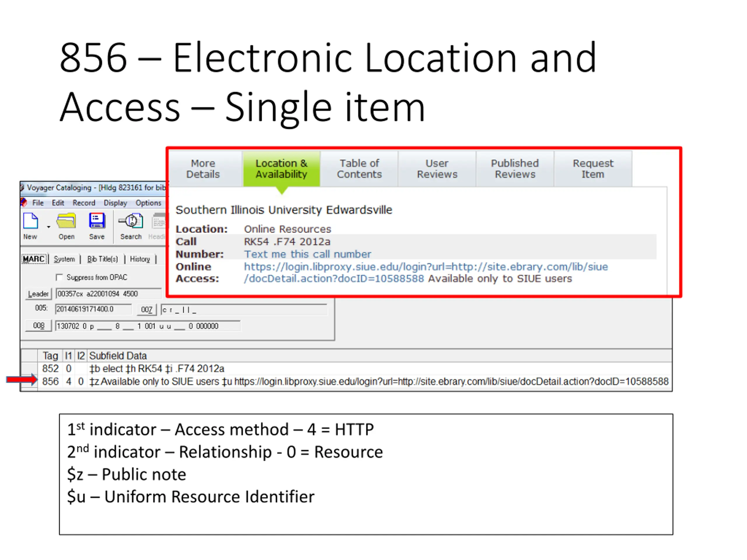The image size is (747, 560).
Task: Click the call number RK54 .F74 2012a
Action: point(287,242)
